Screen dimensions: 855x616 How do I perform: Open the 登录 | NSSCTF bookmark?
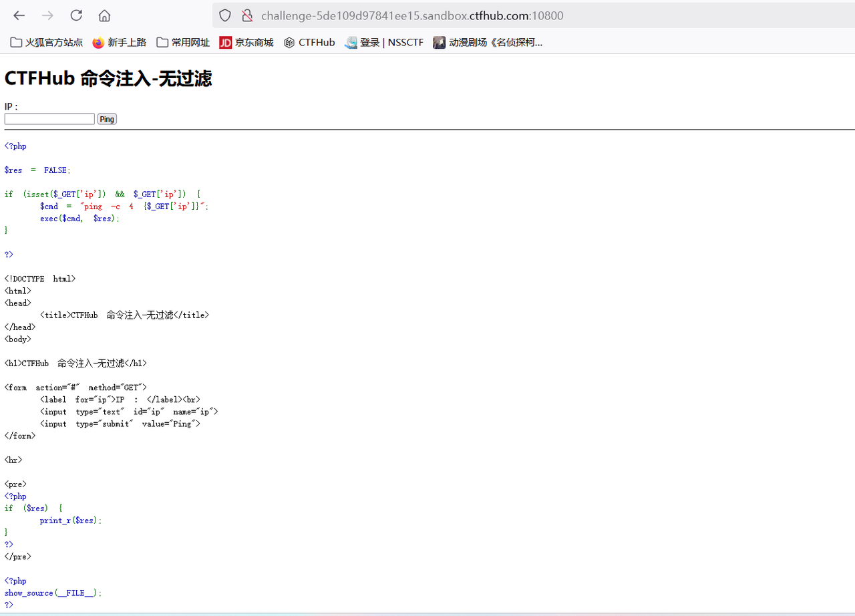tap(384, 43)
